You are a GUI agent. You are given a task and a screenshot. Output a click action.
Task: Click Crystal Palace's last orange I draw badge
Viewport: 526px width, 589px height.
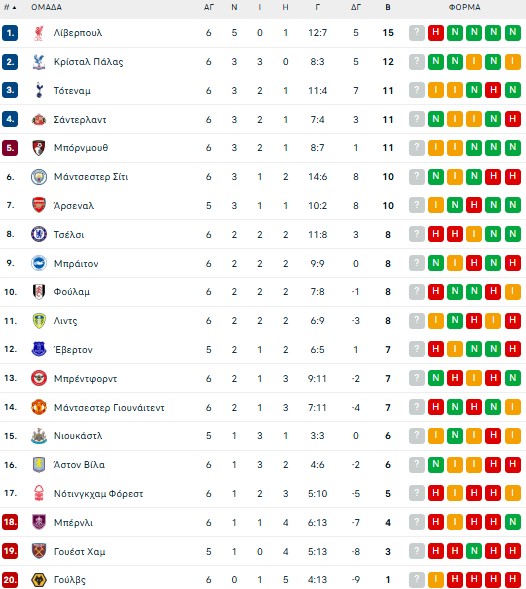pyautogui.click(x=513, y=62)
